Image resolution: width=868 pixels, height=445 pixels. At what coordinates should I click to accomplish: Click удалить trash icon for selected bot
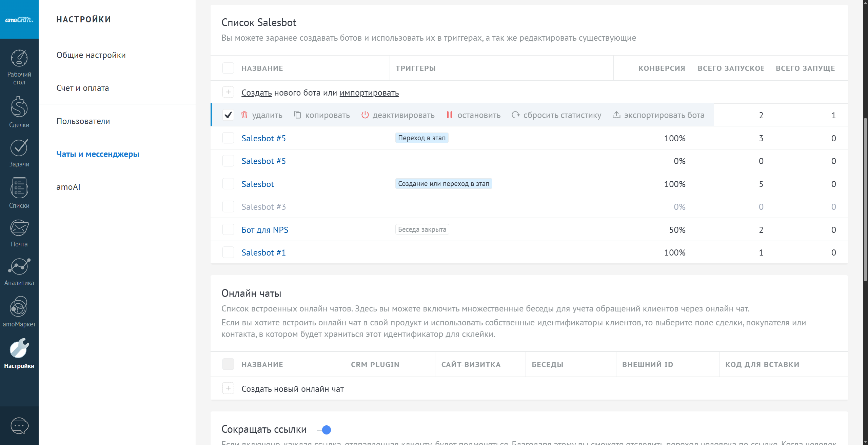244,115
